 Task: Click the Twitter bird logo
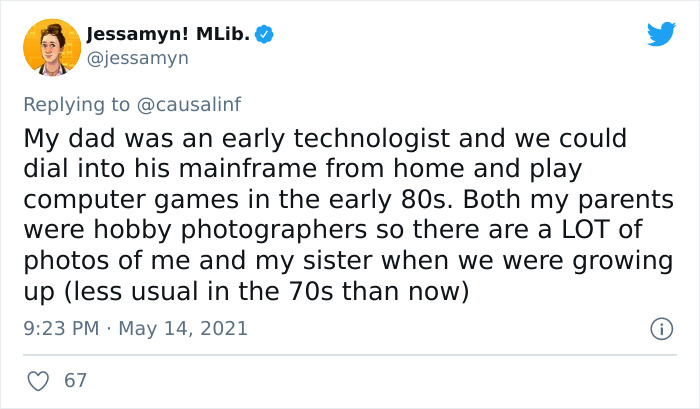point(661,33)
